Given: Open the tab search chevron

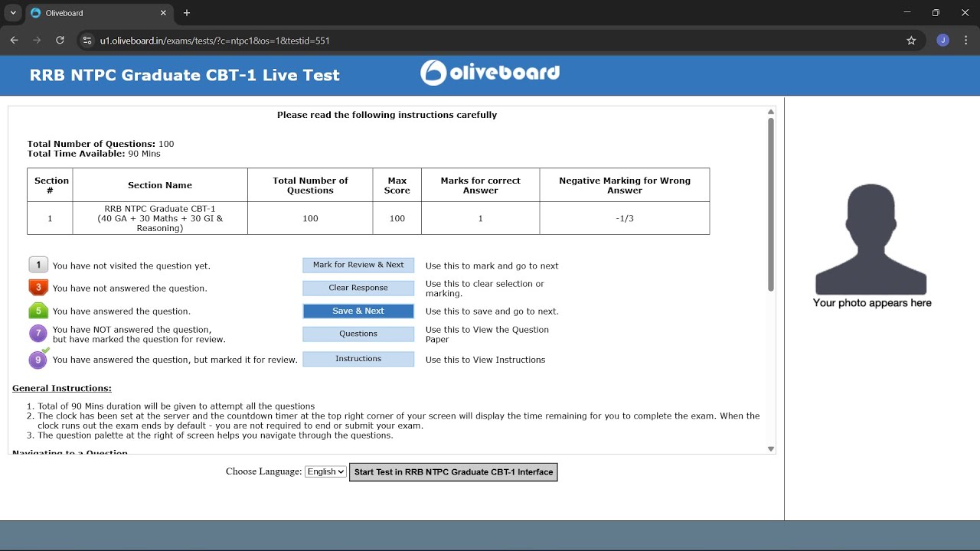Looking at the screenshot, I should click(13, 13).
